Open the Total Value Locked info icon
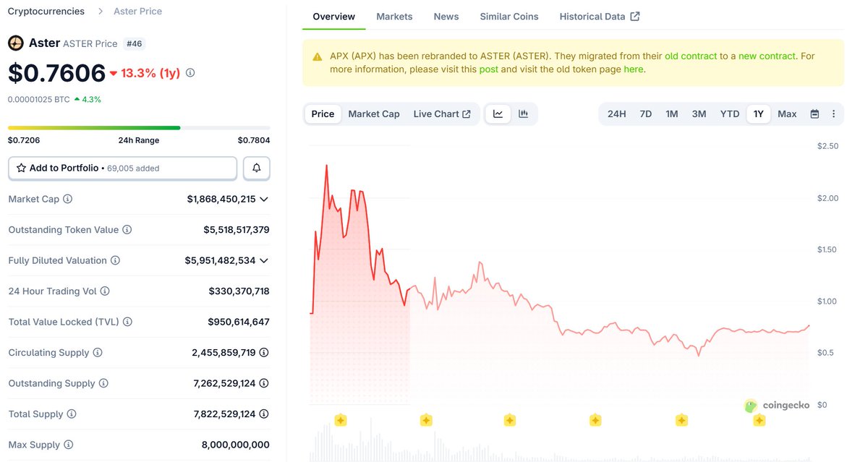Screen dimensions: 868x462 [x=127, y=322]
